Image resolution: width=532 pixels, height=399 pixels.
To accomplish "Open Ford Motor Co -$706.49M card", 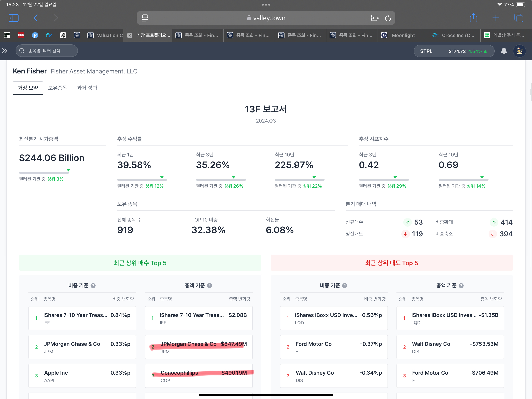I will pyautogui.click(x=450, y=376).
